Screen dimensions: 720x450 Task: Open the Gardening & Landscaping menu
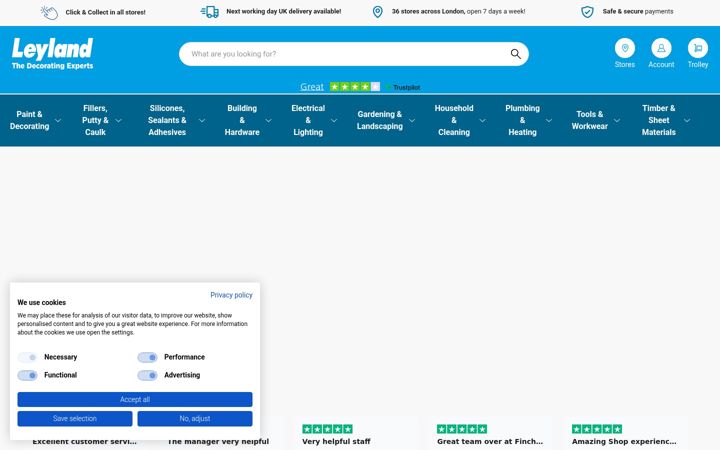tap(380, 120)
